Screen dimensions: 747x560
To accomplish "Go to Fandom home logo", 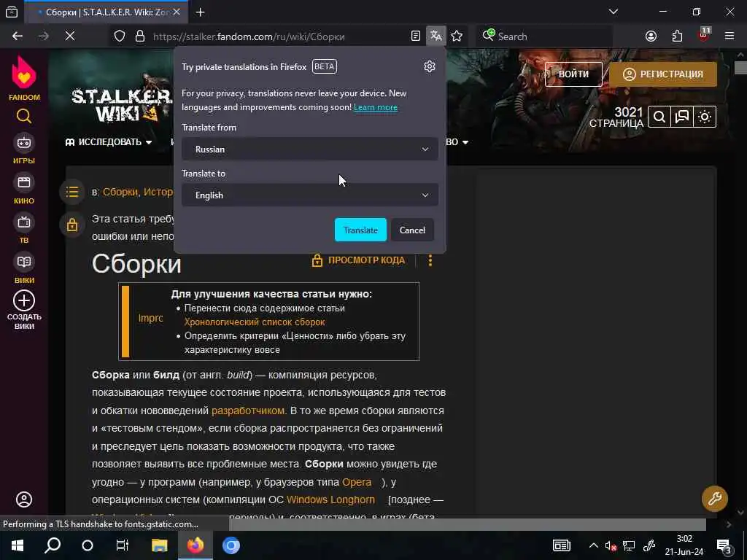I will pyautogui.click(x=24, y=78).
